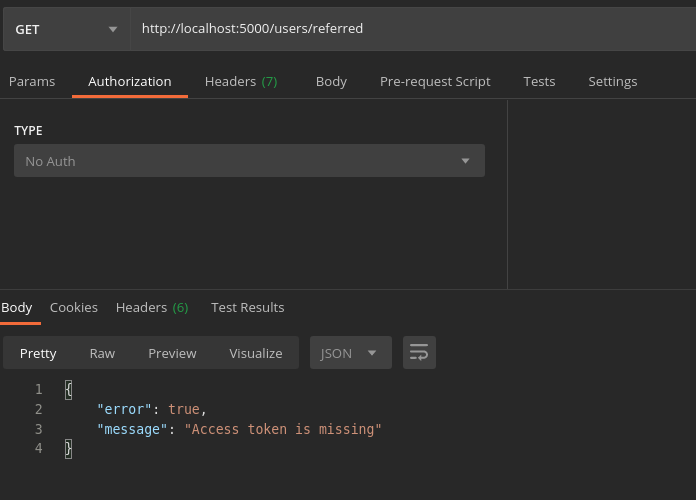Viewport: 696px width, 500px height.
Task: Click the Visualize view button
Action: click(x=256, y=353)
